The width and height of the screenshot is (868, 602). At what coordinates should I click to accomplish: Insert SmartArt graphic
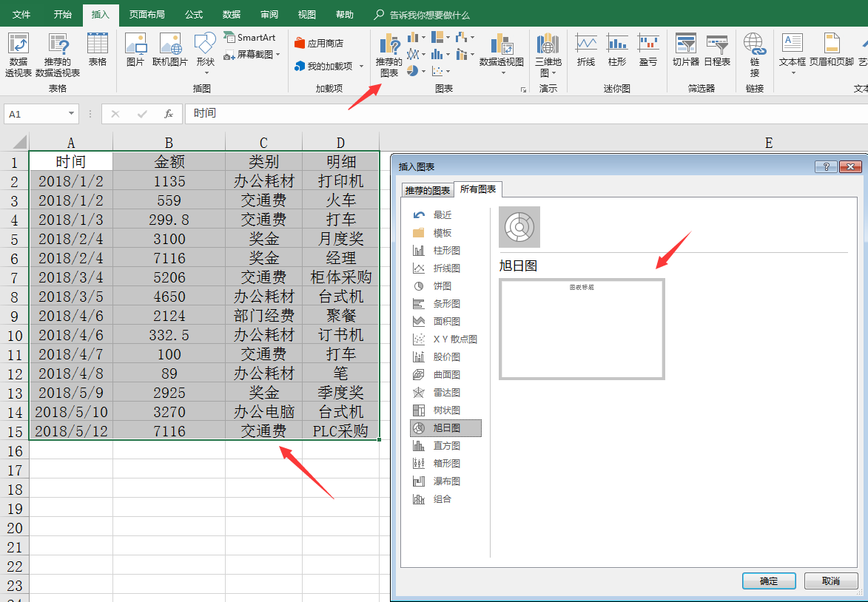pos(249,38)
